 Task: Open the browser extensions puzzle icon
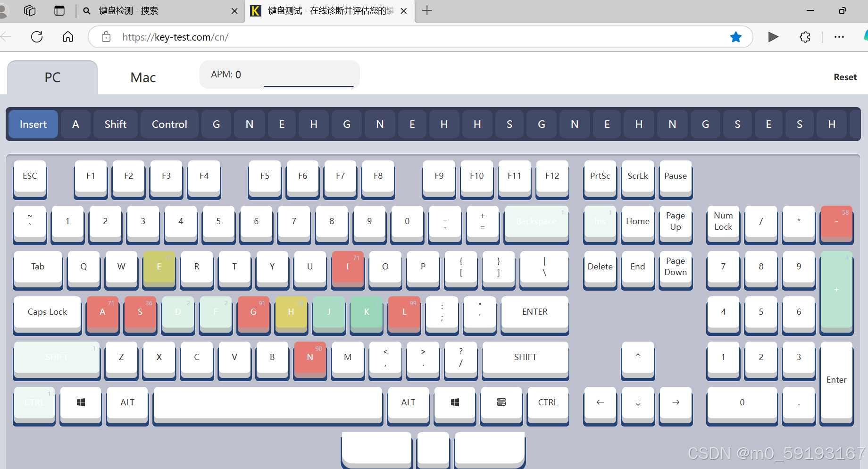coord(805,37)
